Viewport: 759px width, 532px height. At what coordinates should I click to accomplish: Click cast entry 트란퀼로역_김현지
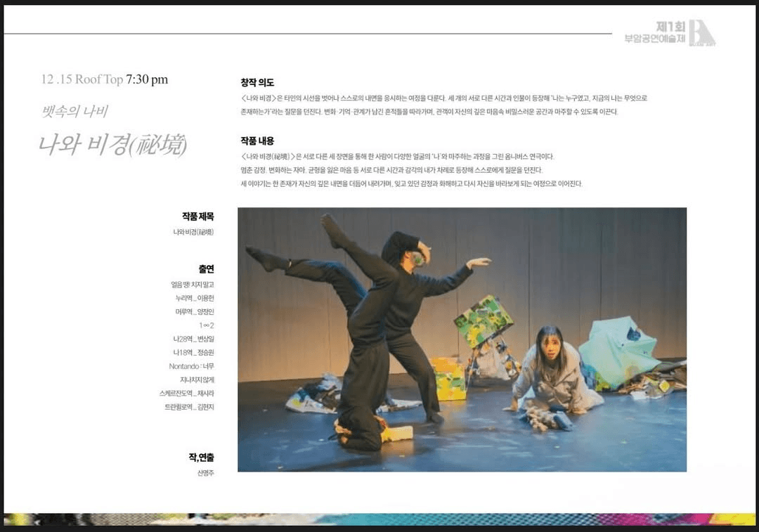[189, 407]
